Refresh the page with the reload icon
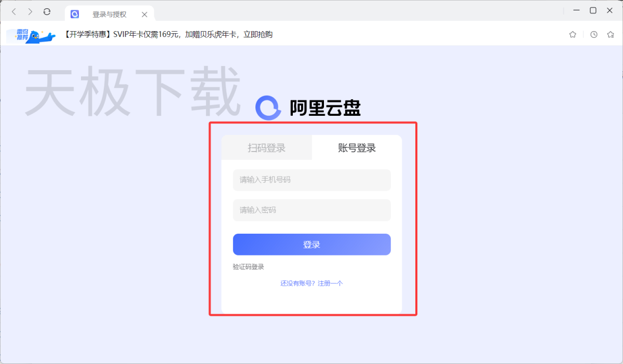This screenshot has width=623, height=364. (x=47, y=11)
